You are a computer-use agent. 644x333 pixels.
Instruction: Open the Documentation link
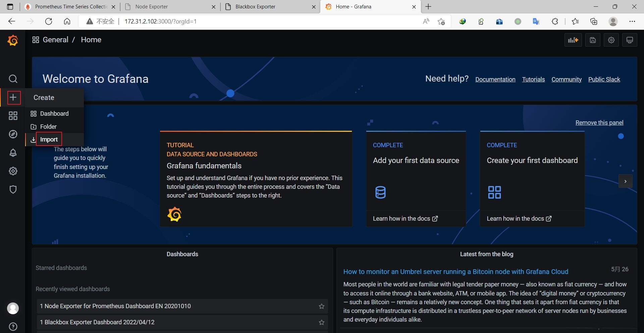pos(495,79)
